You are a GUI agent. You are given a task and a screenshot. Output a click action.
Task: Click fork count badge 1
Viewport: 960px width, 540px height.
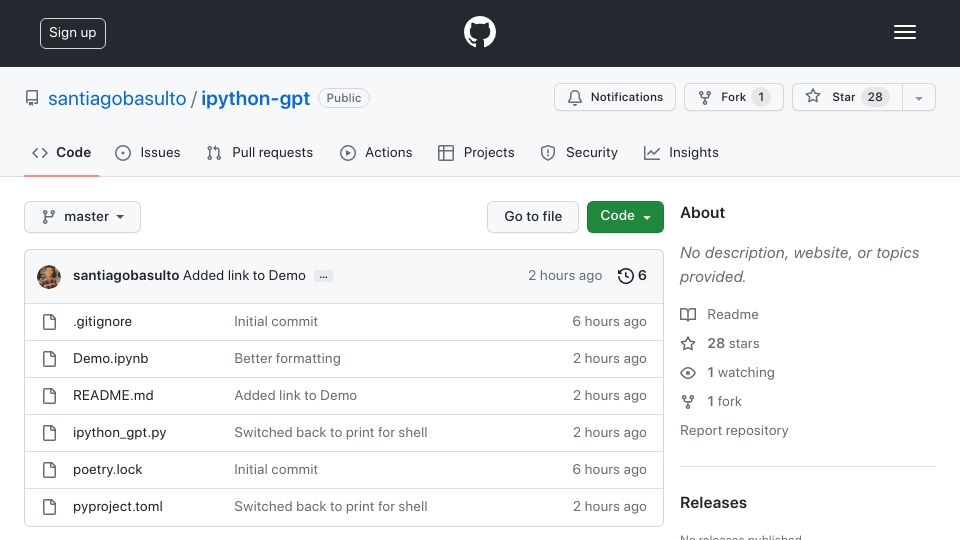tap(761, 97)
